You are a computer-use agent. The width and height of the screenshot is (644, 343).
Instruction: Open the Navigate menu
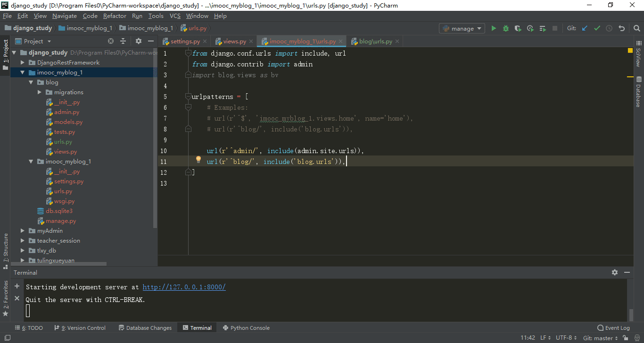coord(64,16)
